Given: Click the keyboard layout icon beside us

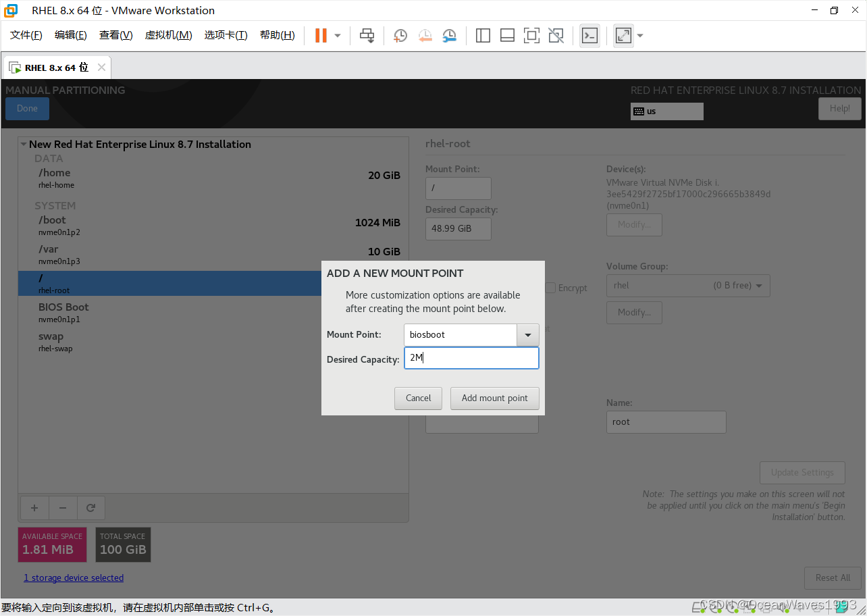Looking at the screenshot, I should click(x=638, y=111).
